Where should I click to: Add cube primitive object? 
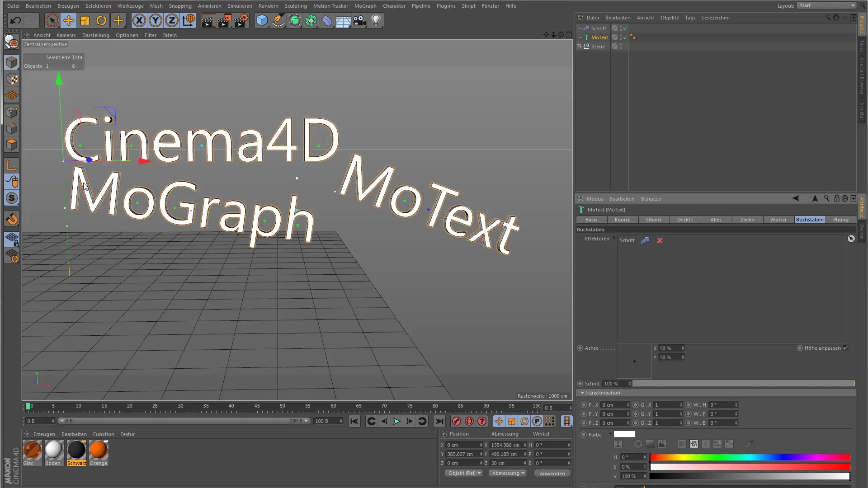(x=262, y=20)
